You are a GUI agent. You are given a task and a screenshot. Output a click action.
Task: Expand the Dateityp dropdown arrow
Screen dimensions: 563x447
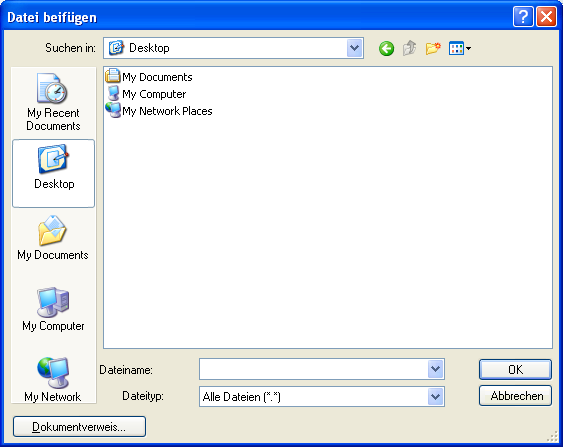(436, 397)
